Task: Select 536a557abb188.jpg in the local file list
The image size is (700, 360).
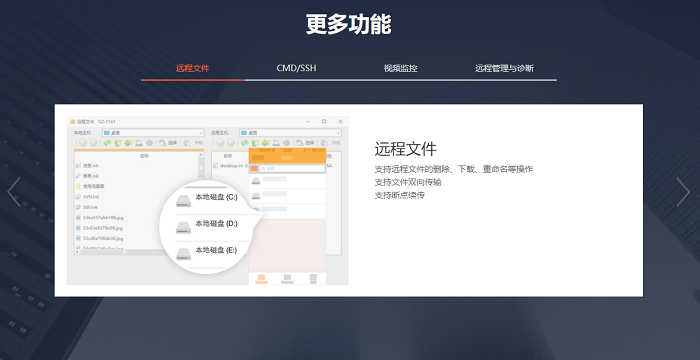Action: (x=100, y=218)
